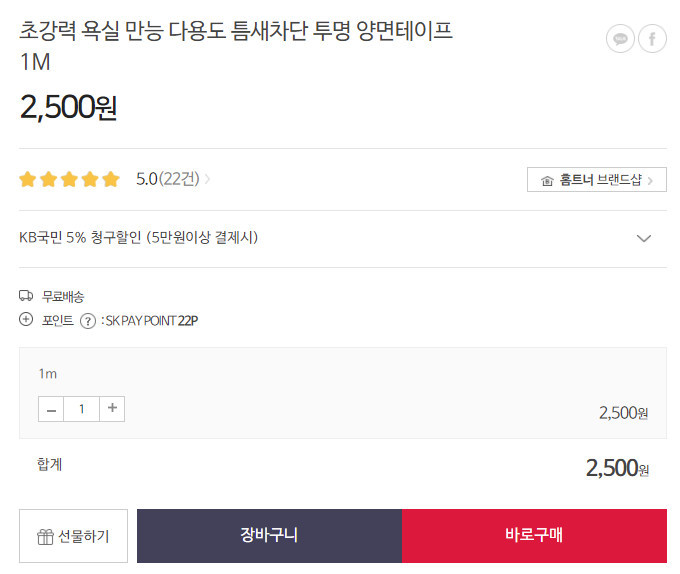
Task: Send as gift with 선물하기 button
Action: (73, 536)
